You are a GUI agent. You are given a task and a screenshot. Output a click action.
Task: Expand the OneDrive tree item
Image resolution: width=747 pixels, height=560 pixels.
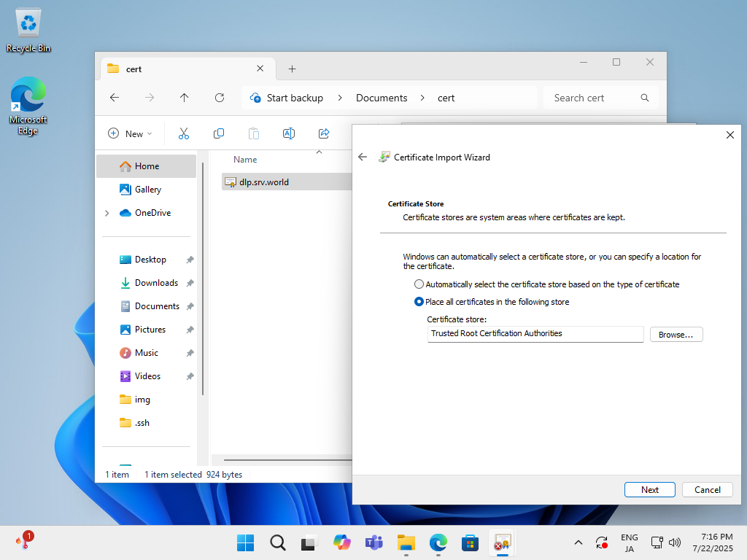pos(107,212)
